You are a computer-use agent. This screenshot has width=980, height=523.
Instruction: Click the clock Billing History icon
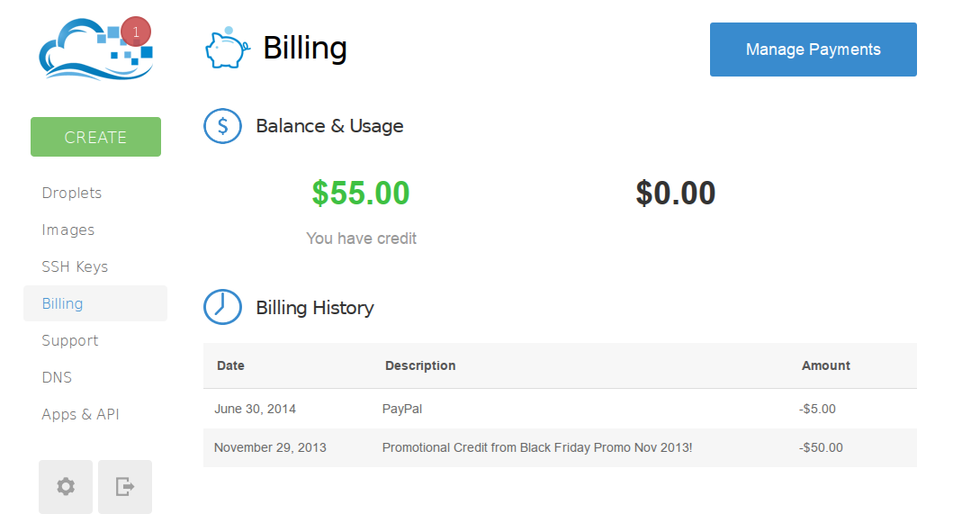point(222,307)
